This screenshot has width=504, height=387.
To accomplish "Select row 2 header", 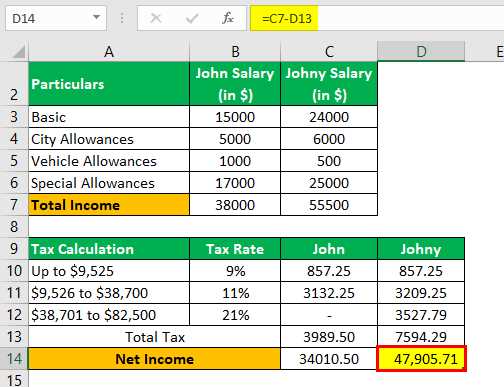I will tap(14, 84).
